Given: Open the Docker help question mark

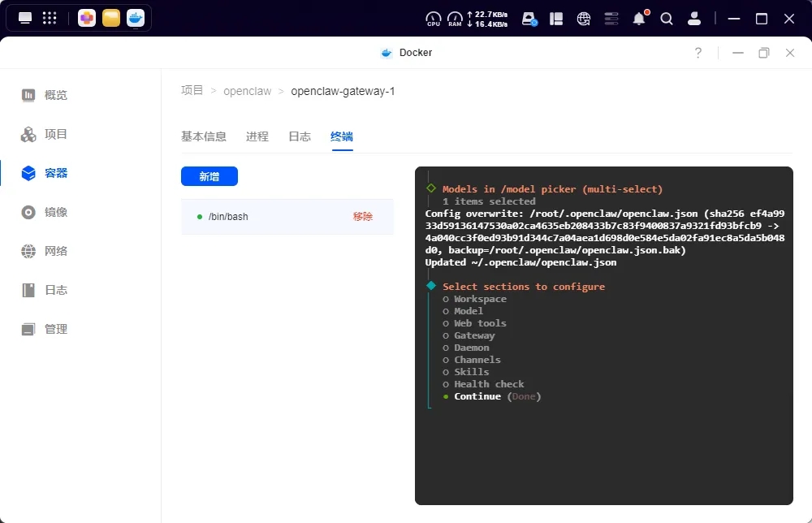Looking at the screenshot, I should [698, 53].
